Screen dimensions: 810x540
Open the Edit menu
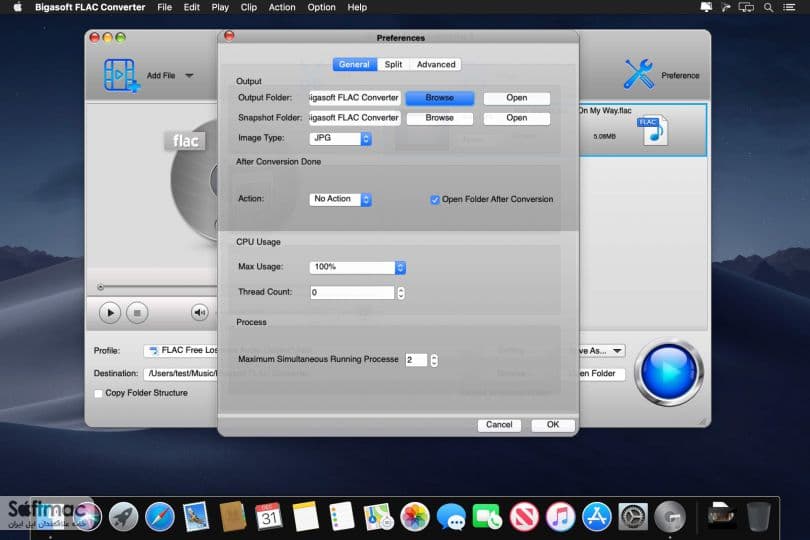[x=191, y=7]
